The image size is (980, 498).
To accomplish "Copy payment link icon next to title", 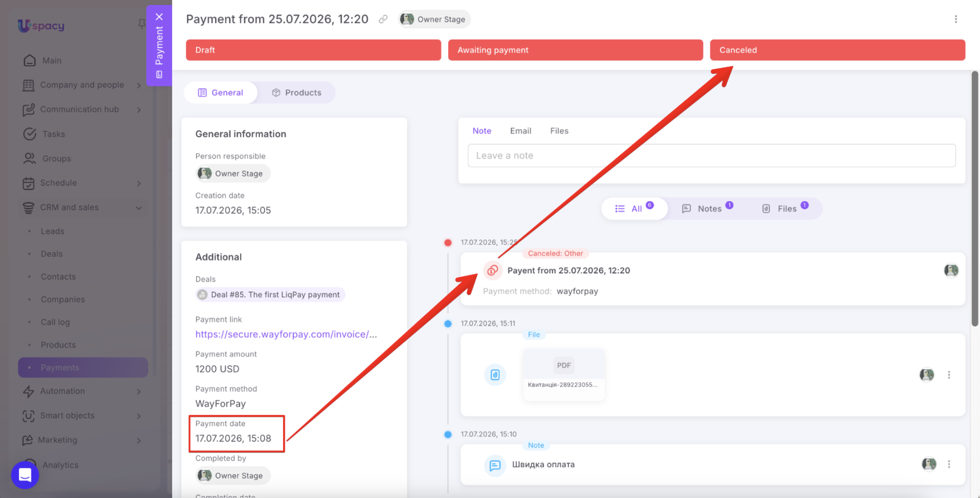I will 383,19.
